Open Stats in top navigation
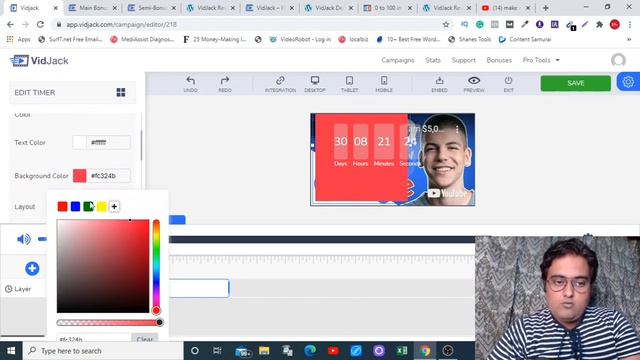 433,60
